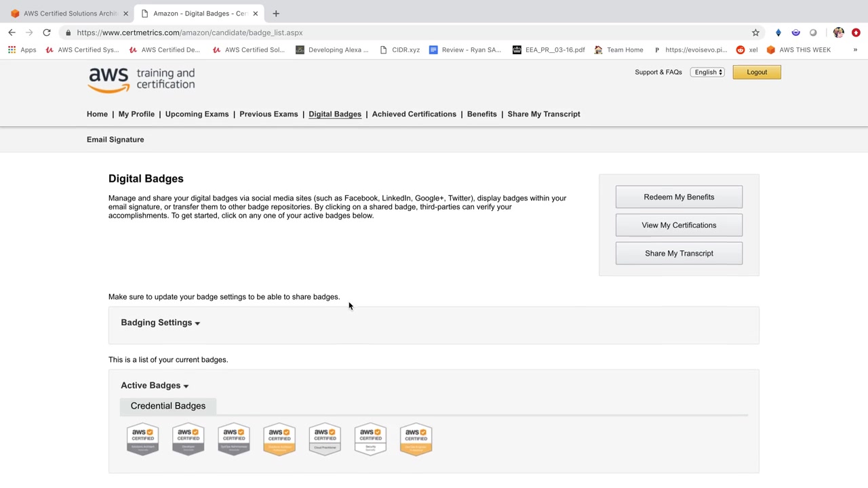The height and width of the screenshot is (488, 868).
Task: View Previous Exams
Action: tap(269, 114)
